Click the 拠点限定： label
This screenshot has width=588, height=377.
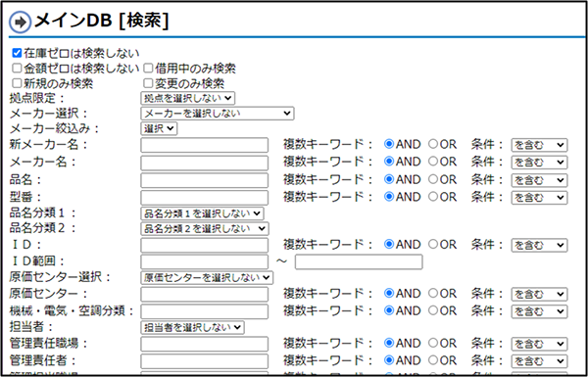pyautogui.click(x=37, y=98)
